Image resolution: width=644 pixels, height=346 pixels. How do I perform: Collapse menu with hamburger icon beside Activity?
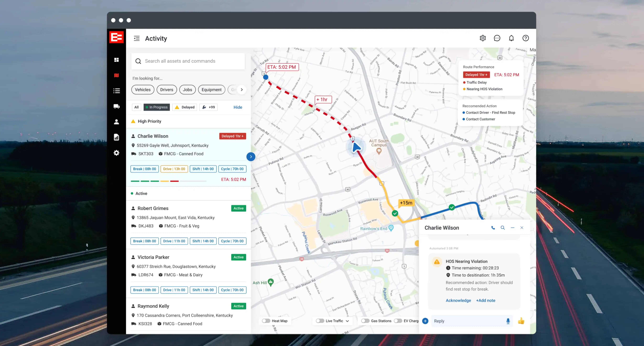(137, 38)
